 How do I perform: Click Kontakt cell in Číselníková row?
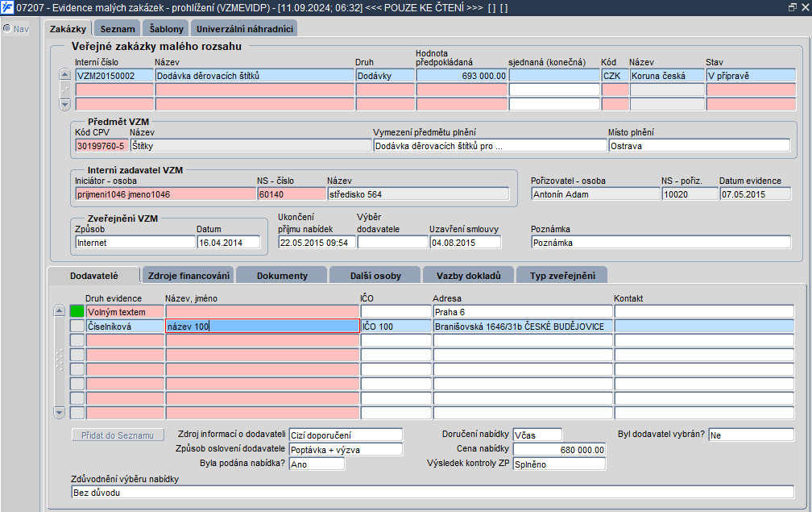click(x=704, y=326)
